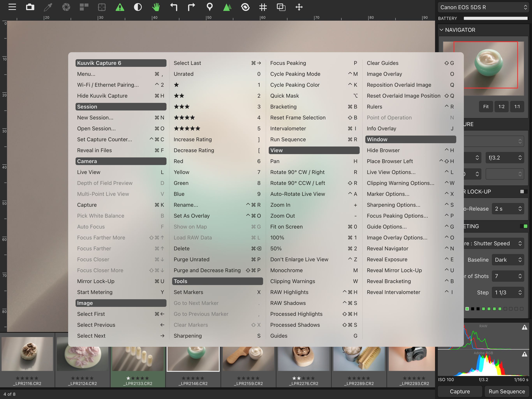Screen dimensions: 532x399
Task: Select the green Pan hand tool
Action: click(156, 7)
